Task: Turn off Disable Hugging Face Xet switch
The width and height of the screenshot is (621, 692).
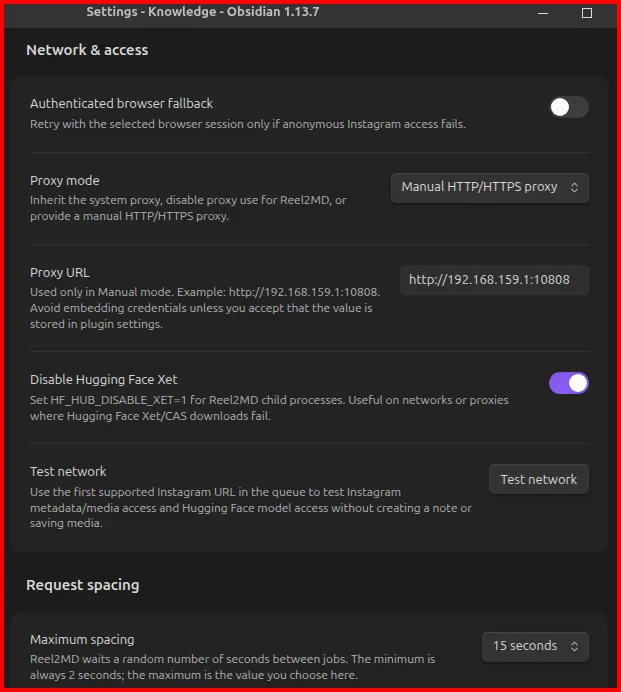Action: point(568,383)
